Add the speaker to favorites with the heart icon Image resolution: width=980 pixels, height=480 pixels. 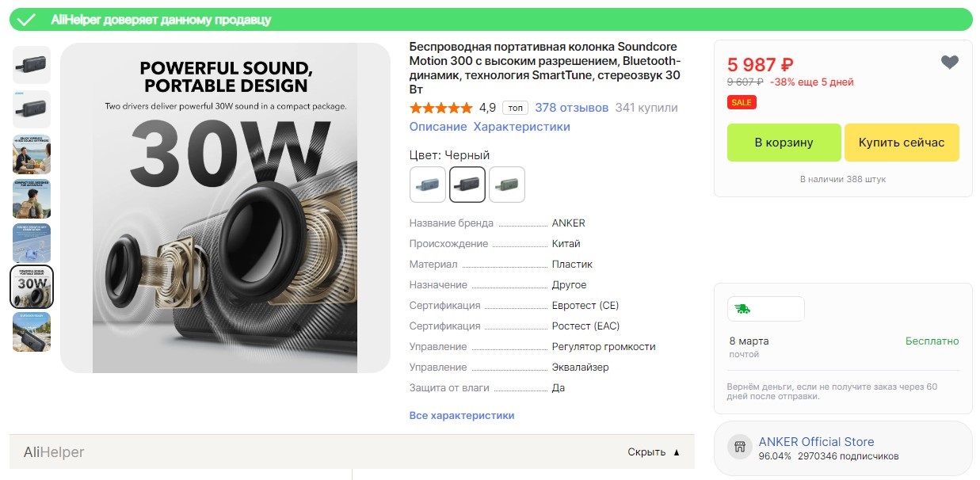tap(949, 63)
